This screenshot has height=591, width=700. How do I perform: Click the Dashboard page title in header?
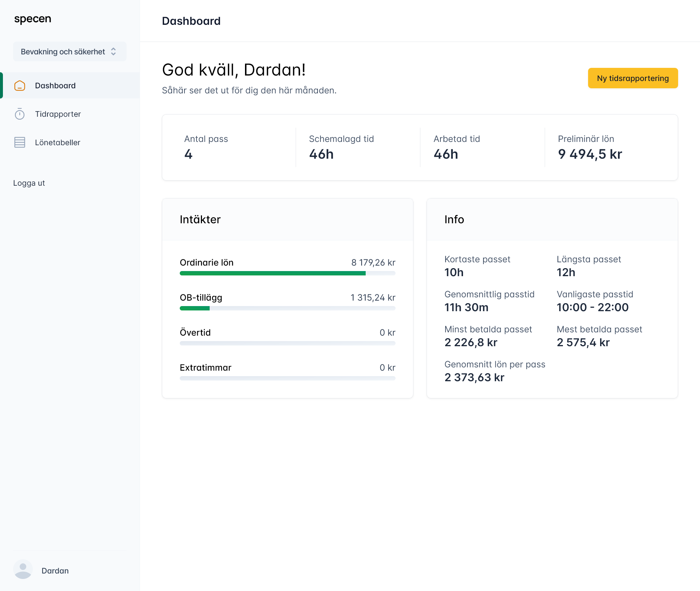pos(191,21)
